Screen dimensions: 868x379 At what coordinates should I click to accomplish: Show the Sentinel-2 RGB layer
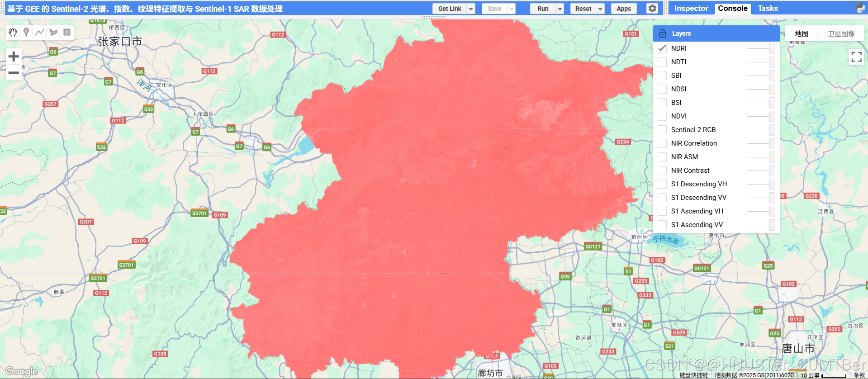tap(662, 129)
